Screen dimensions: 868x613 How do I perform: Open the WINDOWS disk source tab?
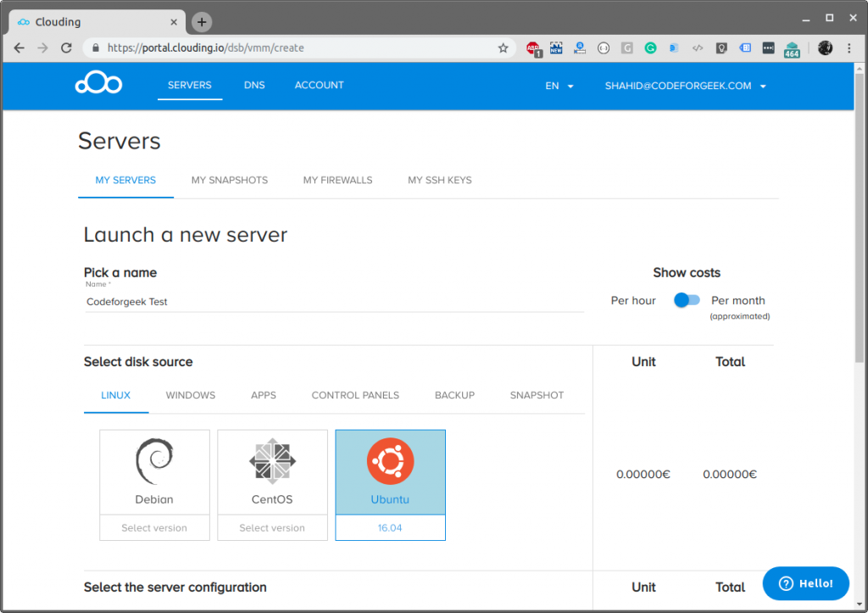click(190, 395)
